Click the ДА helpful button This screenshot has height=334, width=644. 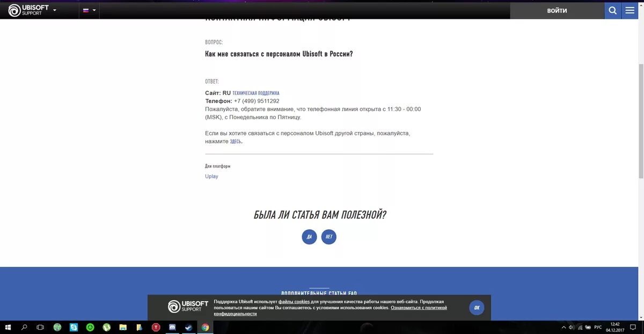[x=309, y=237]
